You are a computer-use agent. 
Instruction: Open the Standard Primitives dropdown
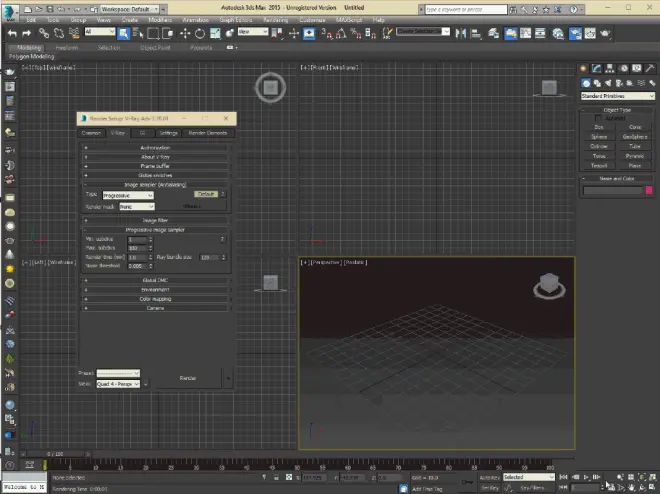click(x=617, y=96)
